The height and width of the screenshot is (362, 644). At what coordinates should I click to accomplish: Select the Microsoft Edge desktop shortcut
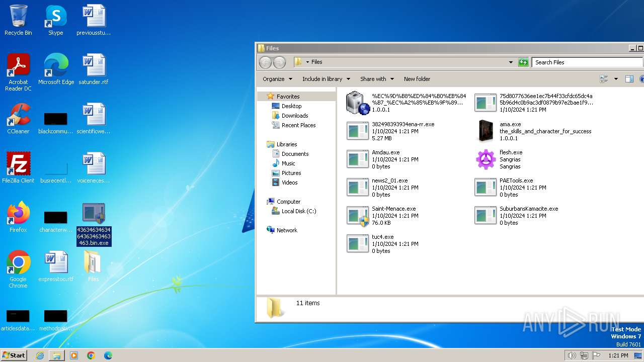click(x=56, y=69)
